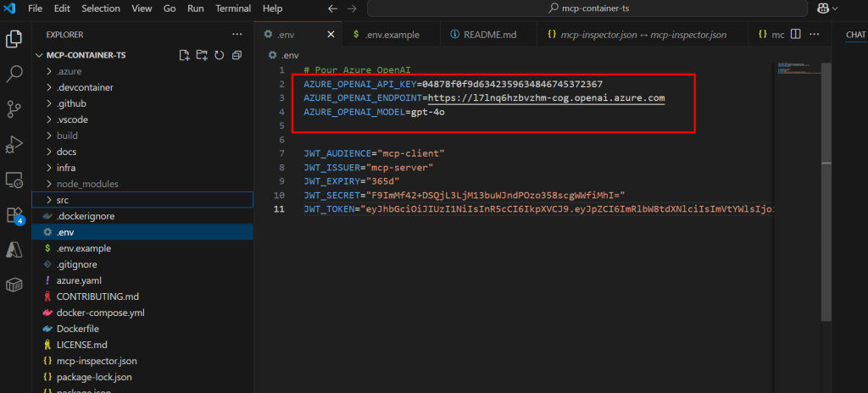This screenshot has height=393, width=868.
Task: Open the azure.yaml file
Action: (x=142, y=280)
